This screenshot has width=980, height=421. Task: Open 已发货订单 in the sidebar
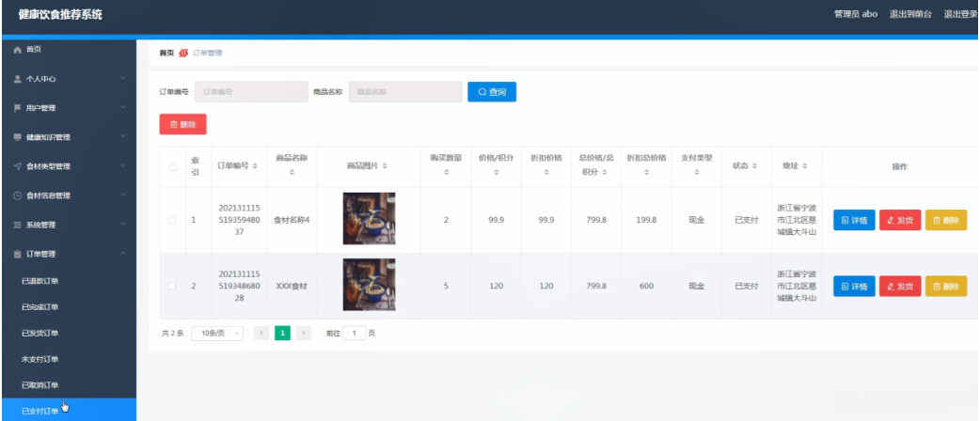[40, 333]
